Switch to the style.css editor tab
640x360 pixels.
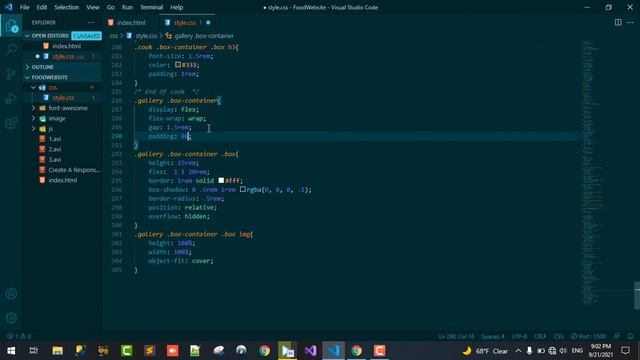(184, 22)
